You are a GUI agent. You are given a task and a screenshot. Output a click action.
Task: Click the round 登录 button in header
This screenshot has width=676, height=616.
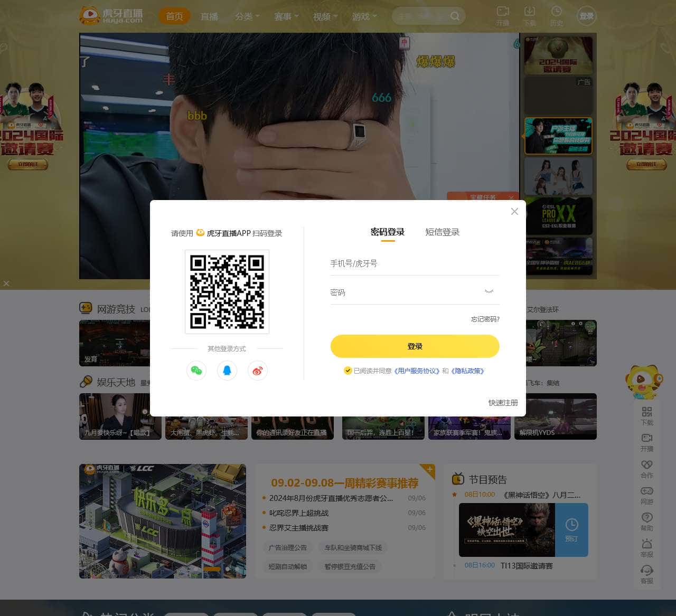coord(586,16)
